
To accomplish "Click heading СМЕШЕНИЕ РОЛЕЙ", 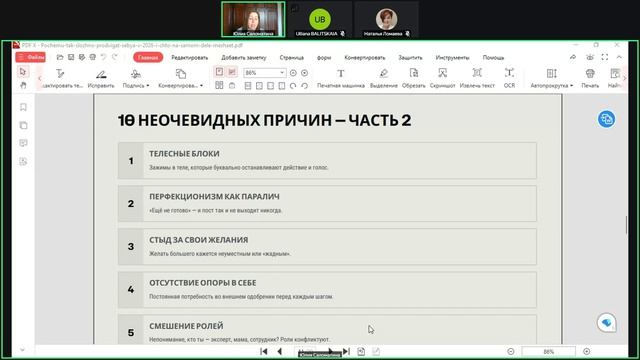I will [x=186, y=326].
